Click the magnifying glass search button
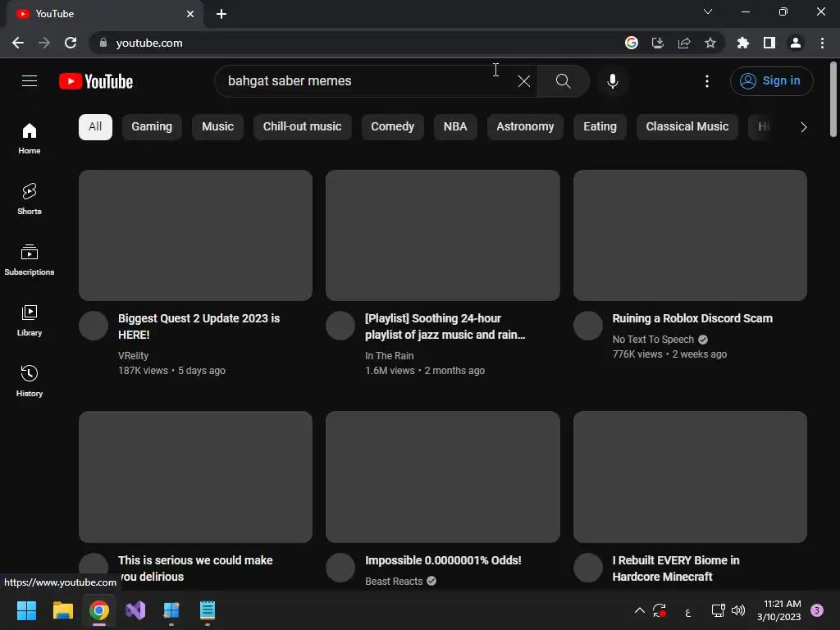 click(x=563, y=81)
